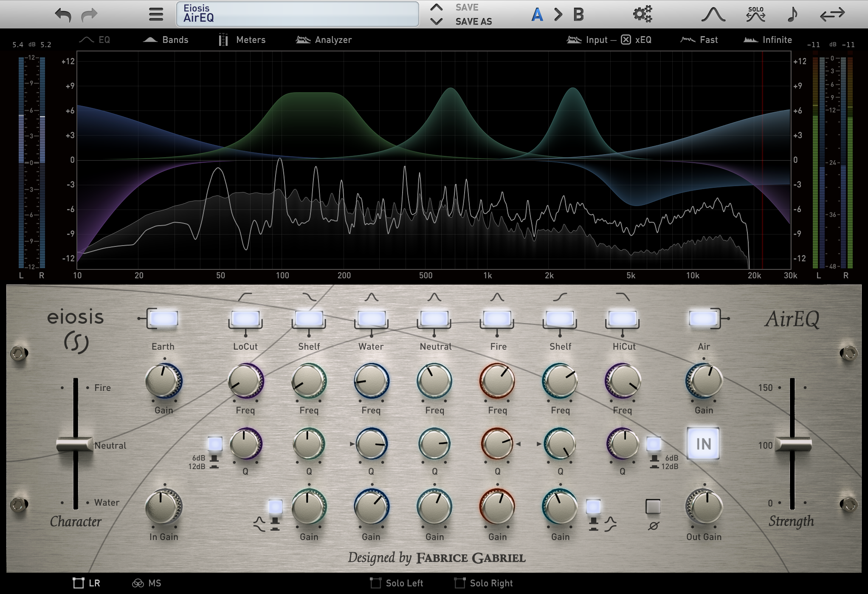The image size is (868, 594).
Task: Toggle the Water band enable switch
Action: (x=371, y=318)
